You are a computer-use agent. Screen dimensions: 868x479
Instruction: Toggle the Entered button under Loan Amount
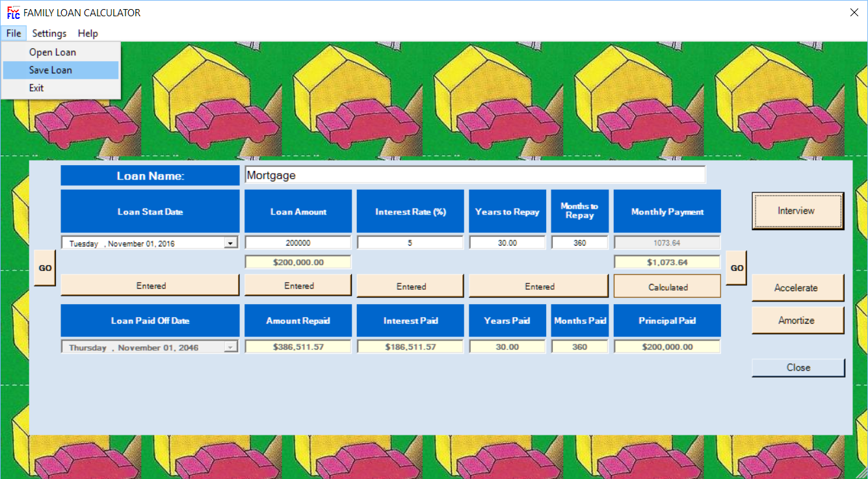click(x=298, y=286)
